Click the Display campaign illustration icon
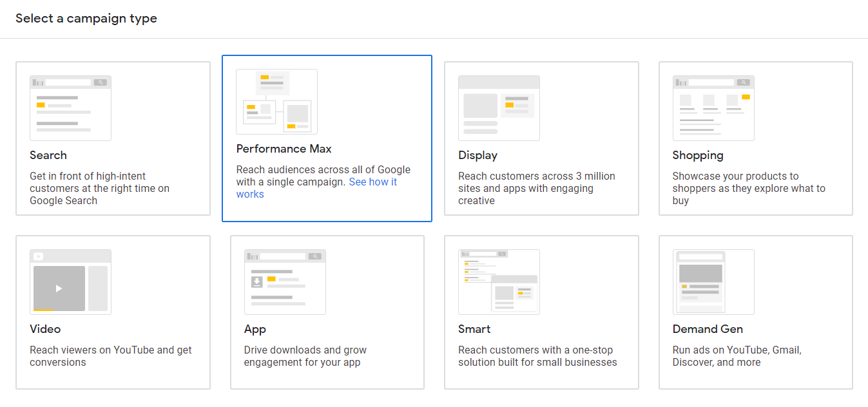The image size is (868, 407). [499, 108]
